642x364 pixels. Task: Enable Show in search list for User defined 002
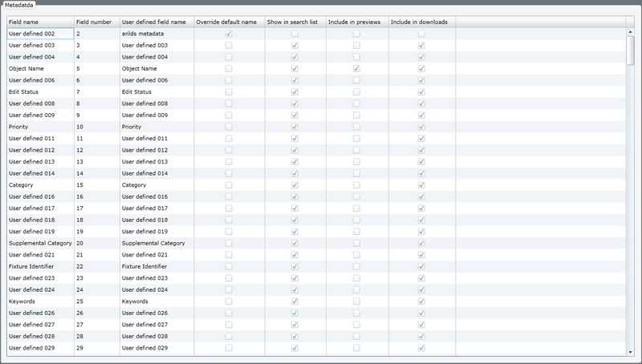tap(295, 34)
